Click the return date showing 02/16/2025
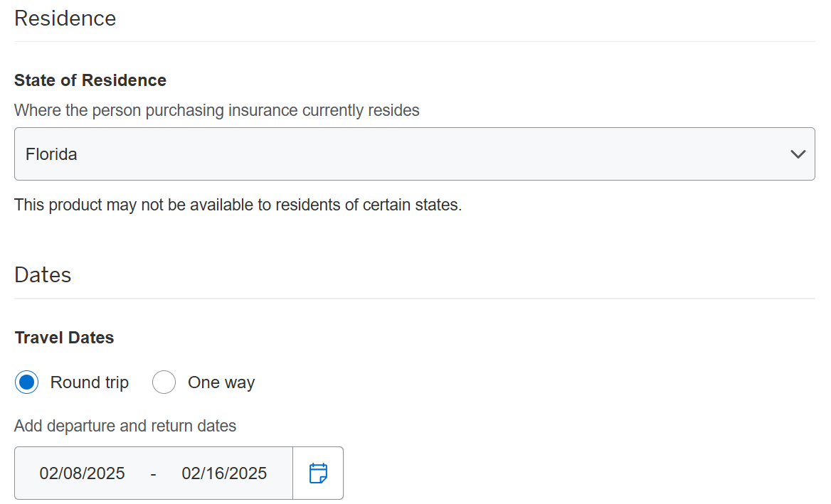831x504 pixels. tap(225, 473)
